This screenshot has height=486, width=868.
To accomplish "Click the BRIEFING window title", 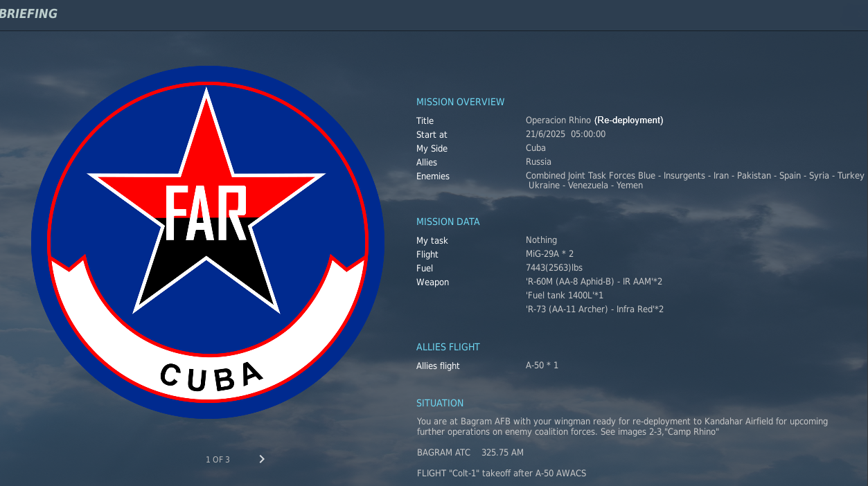I will coord(29,14).
